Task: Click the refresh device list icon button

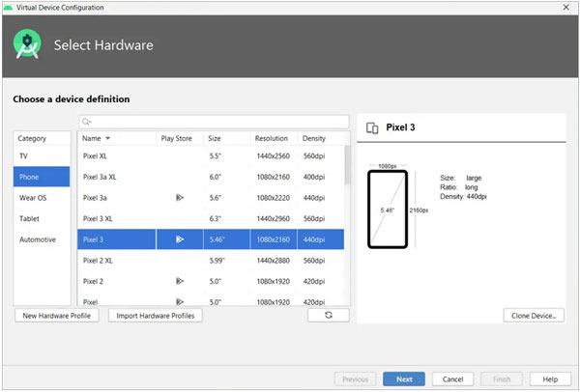Action: (329, 315)
